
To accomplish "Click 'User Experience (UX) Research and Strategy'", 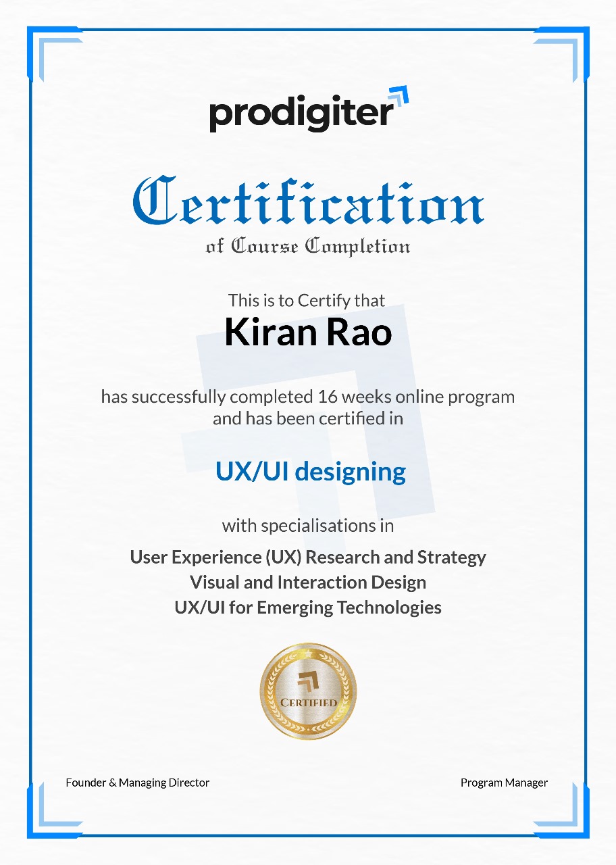I will [x=308, y=558].
